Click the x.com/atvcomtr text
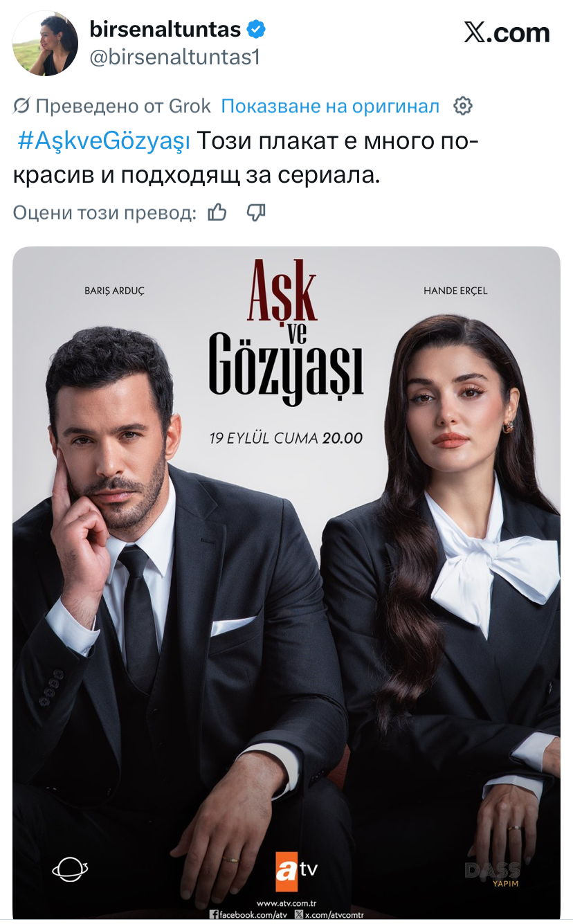 pos(329,914)
